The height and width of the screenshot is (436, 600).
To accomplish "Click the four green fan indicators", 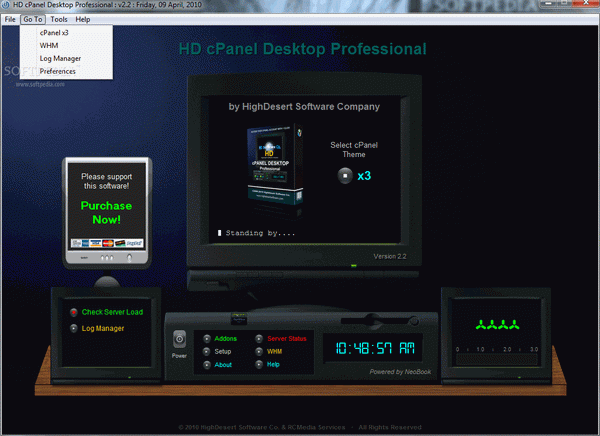I will point(497,325).
